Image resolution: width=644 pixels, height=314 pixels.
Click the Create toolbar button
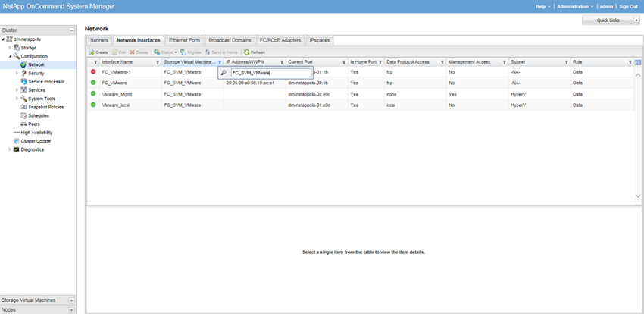[x=98, y=52]
